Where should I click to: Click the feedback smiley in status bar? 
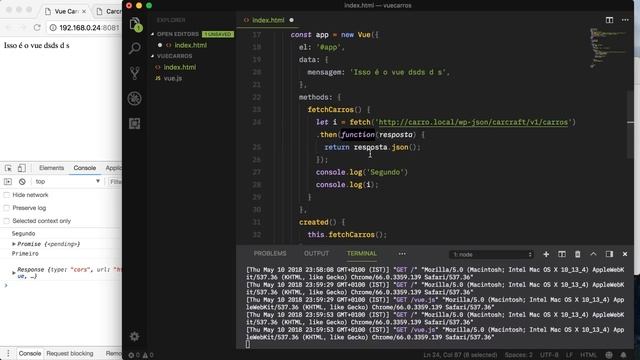click(x=609, y=355)
